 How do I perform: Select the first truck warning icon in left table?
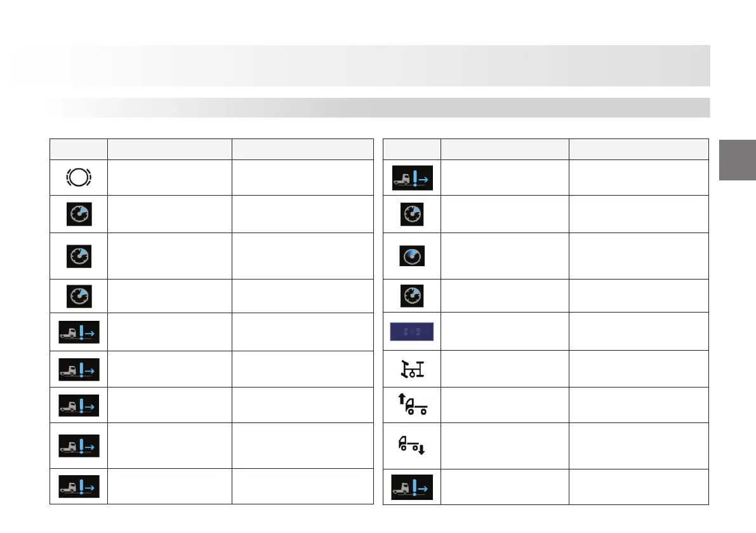(79, 332)
